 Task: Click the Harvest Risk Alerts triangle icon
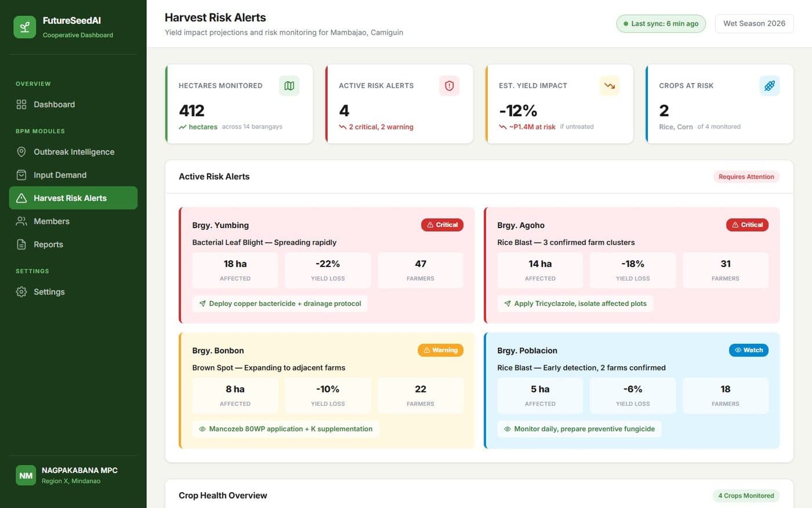pyautogui.click(x=21, y=198)
